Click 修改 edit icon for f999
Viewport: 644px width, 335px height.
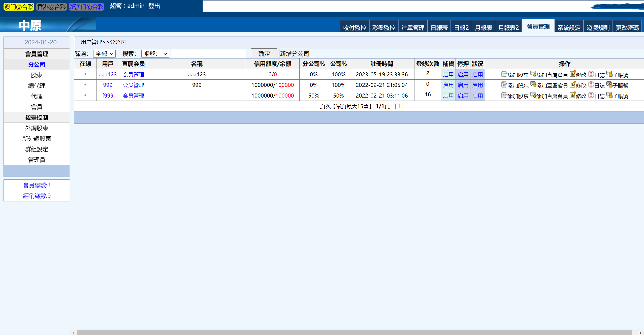pos(572,95)
